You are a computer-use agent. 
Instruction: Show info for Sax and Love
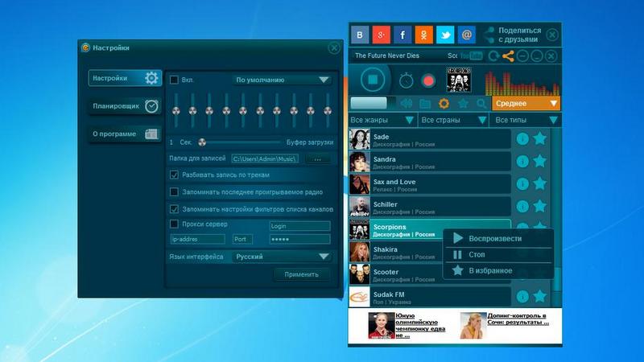point(522,184)
